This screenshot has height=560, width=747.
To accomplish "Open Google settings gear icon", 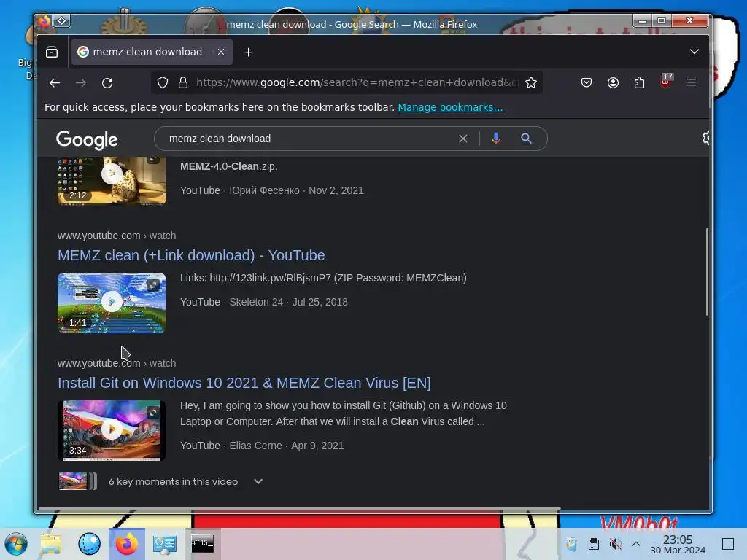I will pos(705,138).
